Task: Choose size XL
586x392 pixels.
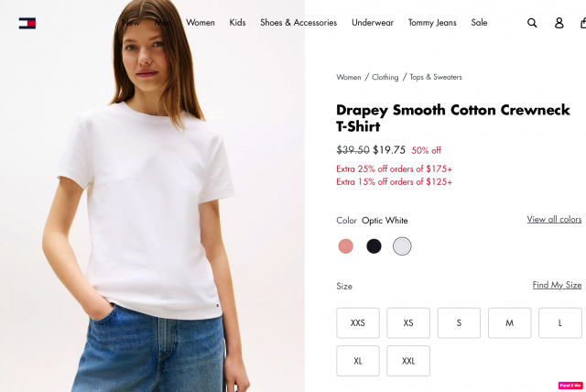Action: coord(358,361)
